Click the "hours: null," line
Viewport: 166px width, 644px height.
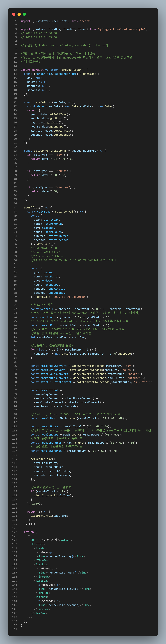37,82
